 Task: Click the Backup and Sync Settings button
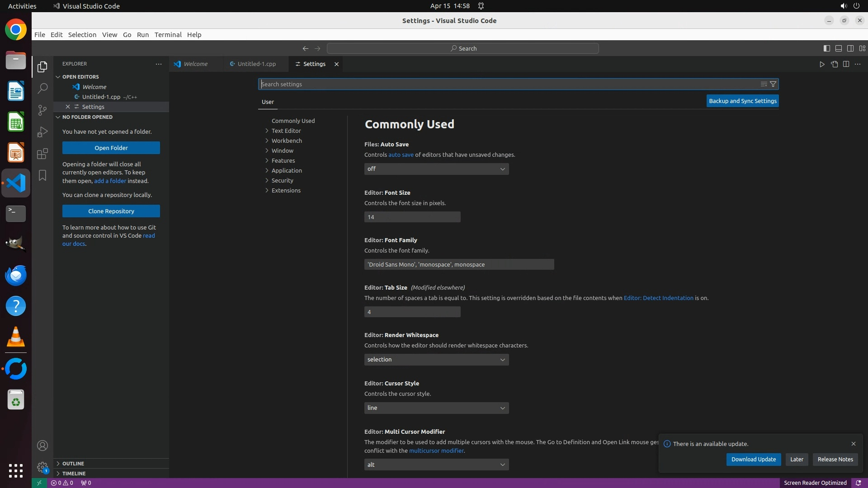742,101
